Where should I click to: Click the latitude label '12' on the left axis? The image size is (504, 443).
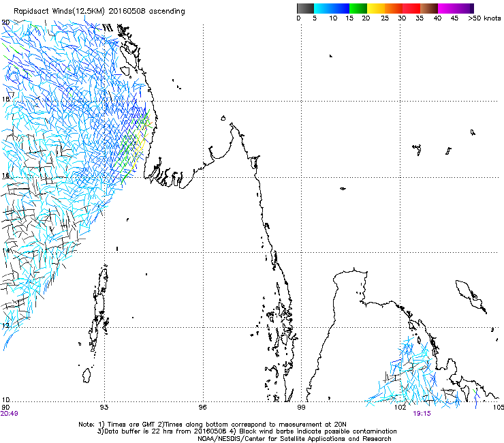coord(5,326)
